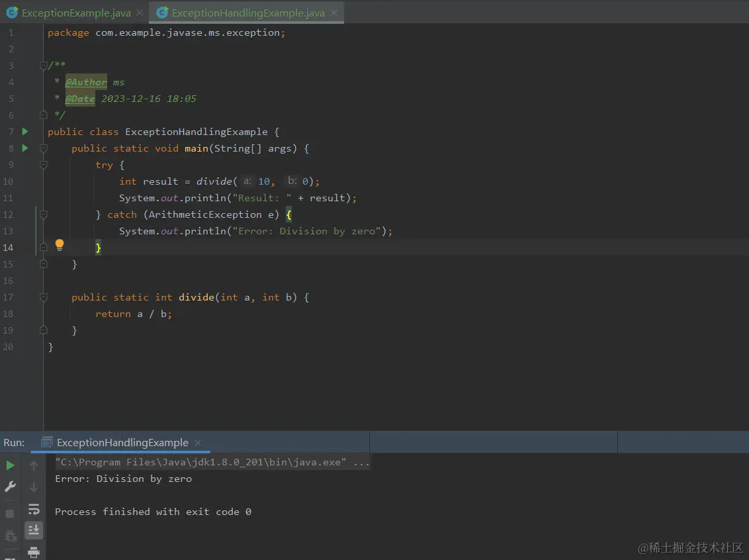
Task: Open run configuration wrench icon
Action: point(10,487)
